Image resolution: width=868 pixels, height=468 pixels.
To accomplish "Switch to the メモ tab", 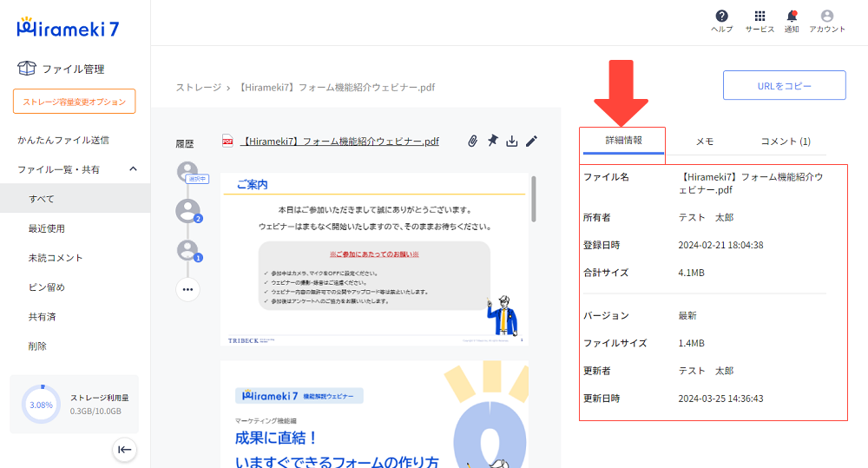I will coord(704,142).
